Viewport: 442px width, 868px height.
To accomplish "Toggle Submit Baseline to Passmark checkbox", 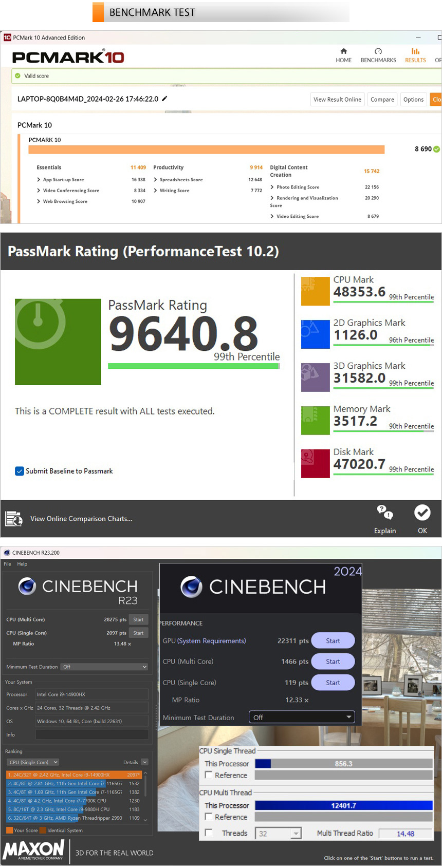I will coord(20,471).
